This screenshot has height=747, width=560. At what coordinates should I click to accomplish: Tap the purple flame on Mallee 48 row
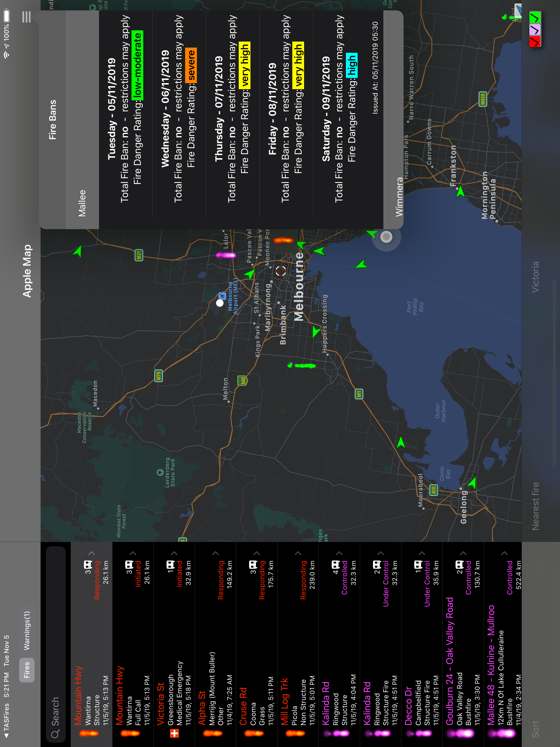tap(501, 733)
